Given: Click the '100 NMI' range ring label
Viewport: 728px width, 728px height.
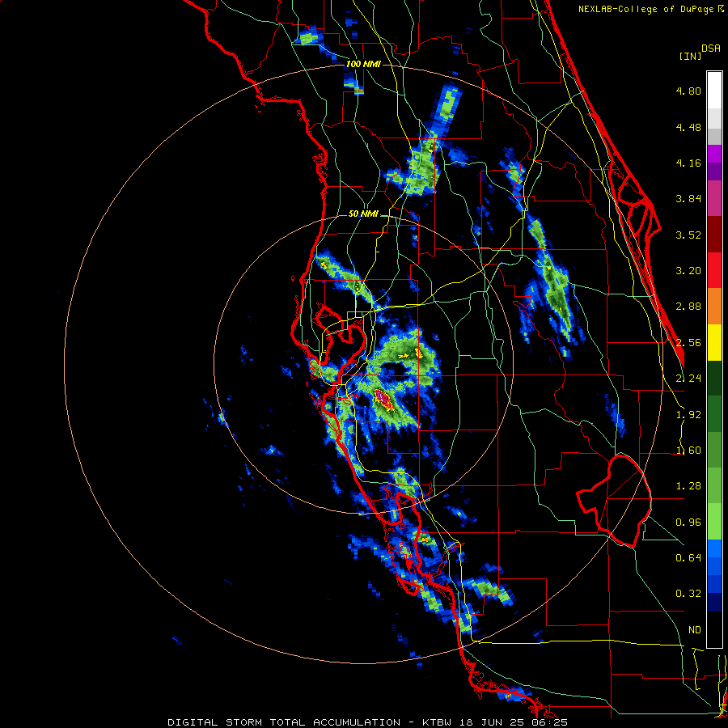Looking at the screenshot, I should click(x=363, y=64).
